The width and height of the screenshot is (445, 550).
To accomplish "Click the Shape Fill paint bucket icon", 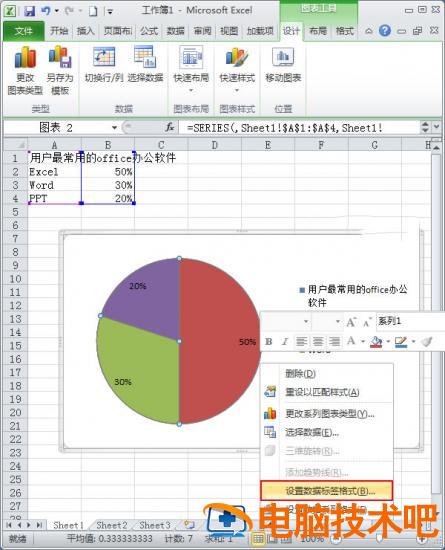I will 376,342.
